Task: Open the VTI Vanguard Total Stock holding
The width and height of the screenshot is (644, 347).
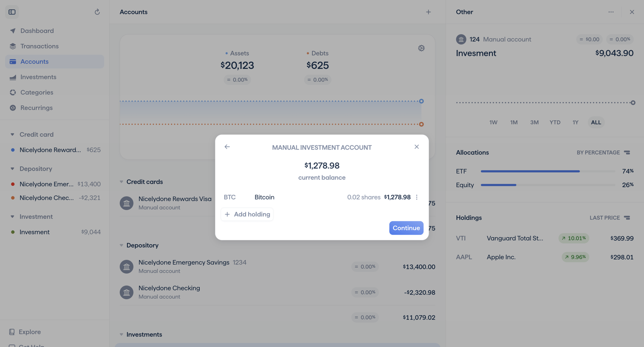Action: (x=545, y=238)
